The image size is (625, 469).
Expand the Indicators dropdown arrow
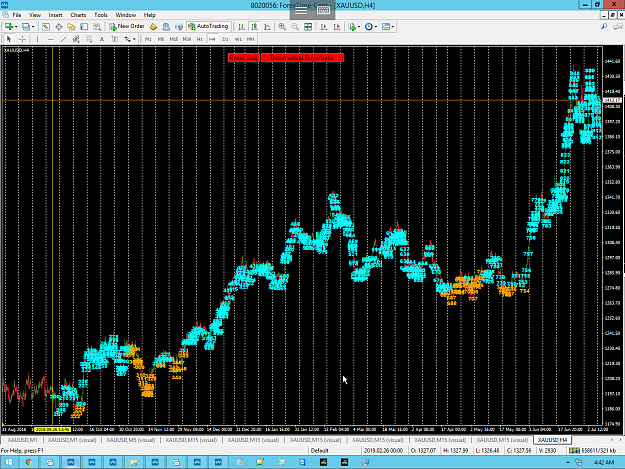point(359,27)
